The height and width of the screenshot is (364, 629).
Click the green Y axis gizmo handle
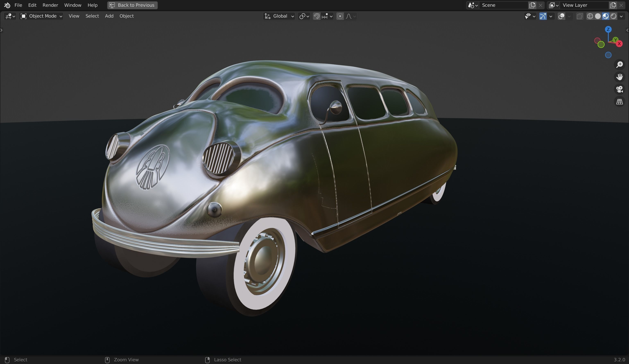(x=615, y=40)
